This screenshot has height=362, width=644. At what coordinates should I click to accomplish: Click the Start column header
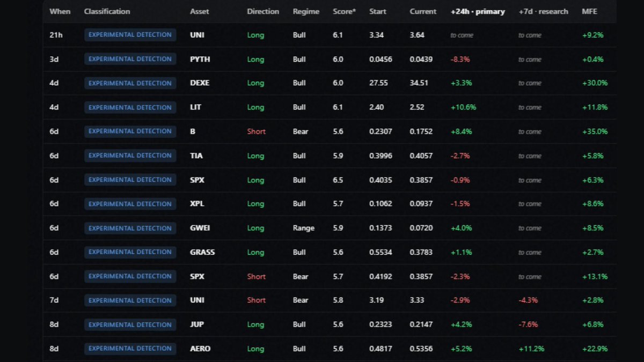pos(378,11)
